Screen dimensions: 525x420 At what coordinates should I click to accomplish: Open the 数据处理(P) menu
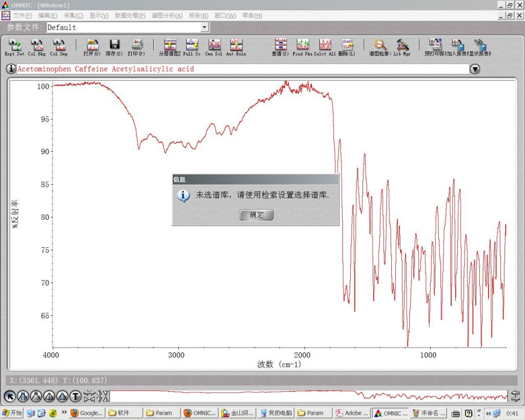click(x=130, y=16)
